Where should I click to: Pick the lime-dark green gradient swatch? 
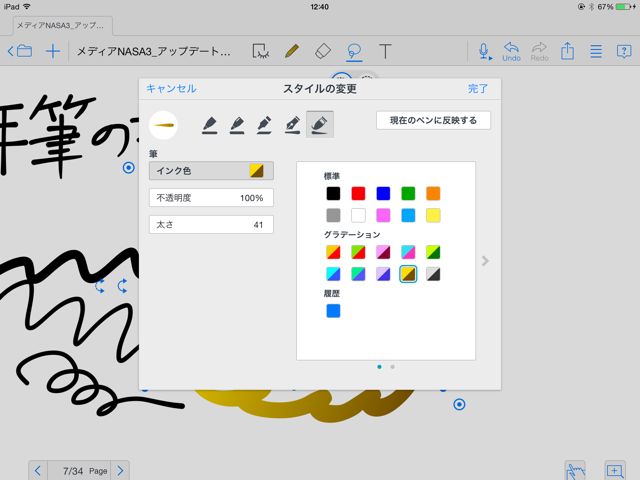point(433,252)
